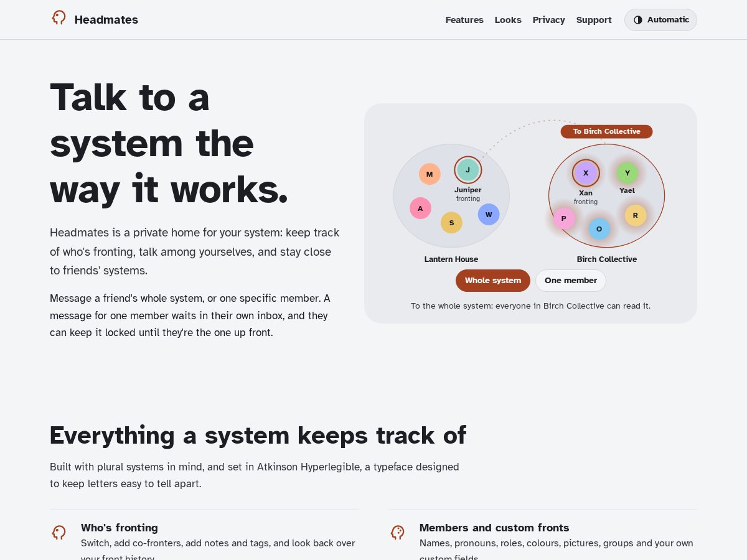The image size is (747, 560).
Task: Select member S in Lantern House
Action: pos(451,223)
